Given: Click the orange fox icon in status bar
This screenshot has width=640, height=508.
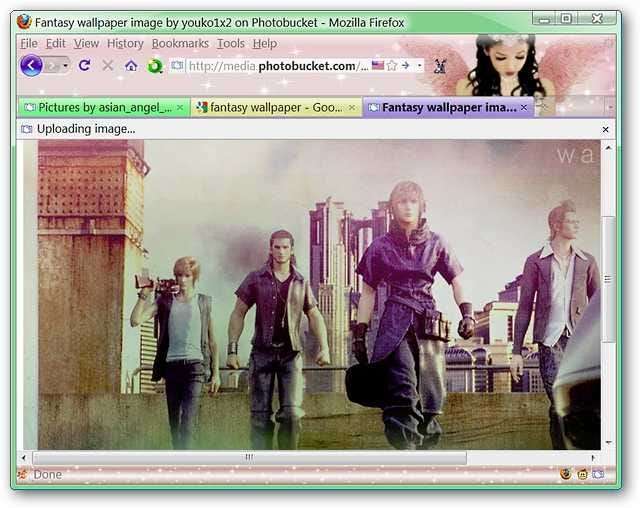Looking at the screenshot, I should tap(566, 475).
